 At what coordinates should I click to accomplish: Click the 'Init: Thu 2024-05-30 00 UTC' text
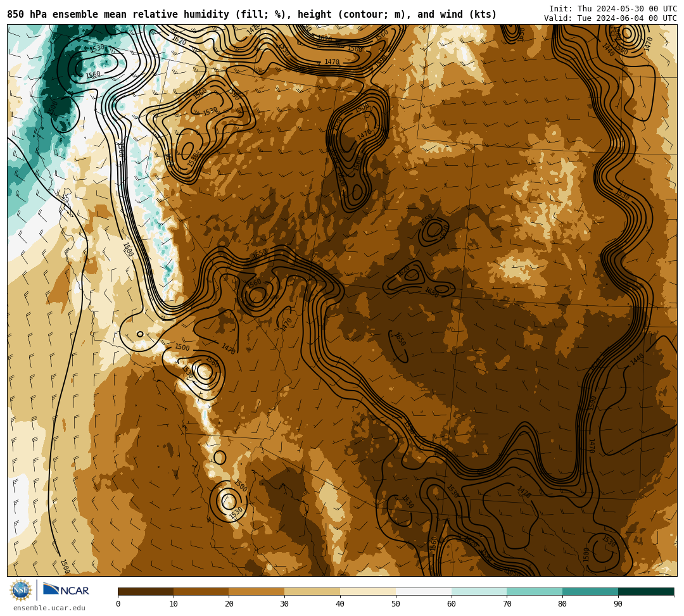point(613,9)
